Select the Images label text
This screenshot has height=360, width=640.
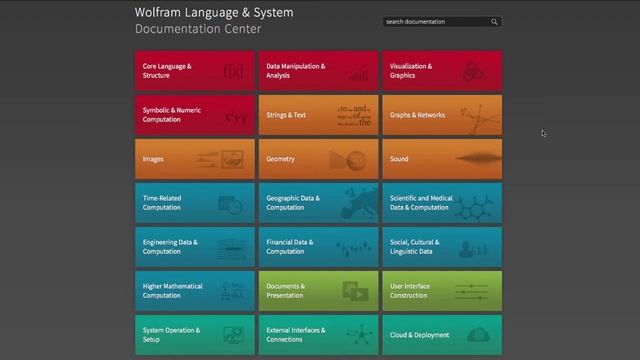coord(153,159)
